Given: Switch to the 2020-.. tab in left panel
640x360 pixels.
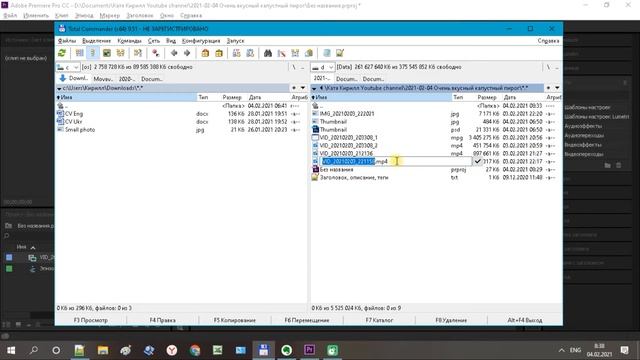Looking at the screenshot, I should pyautogui.click(x=127, y=79).
